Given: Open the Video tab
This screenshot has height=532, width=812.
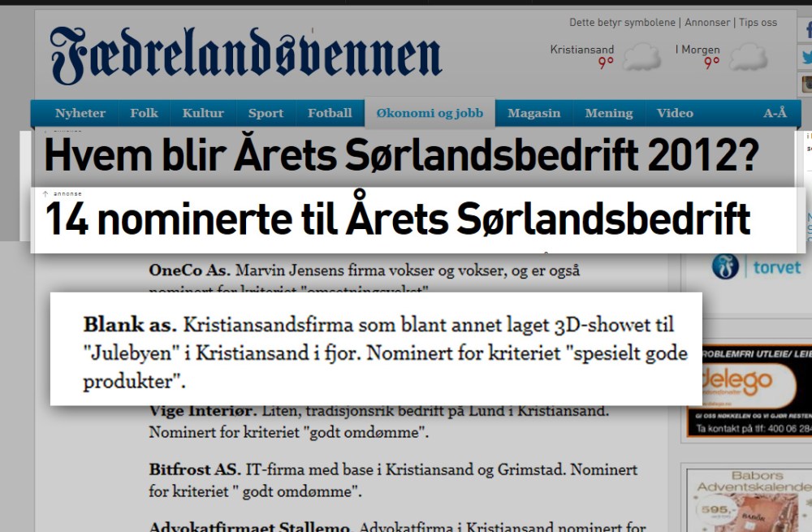Looking at the screenshot, I should 675,113.
